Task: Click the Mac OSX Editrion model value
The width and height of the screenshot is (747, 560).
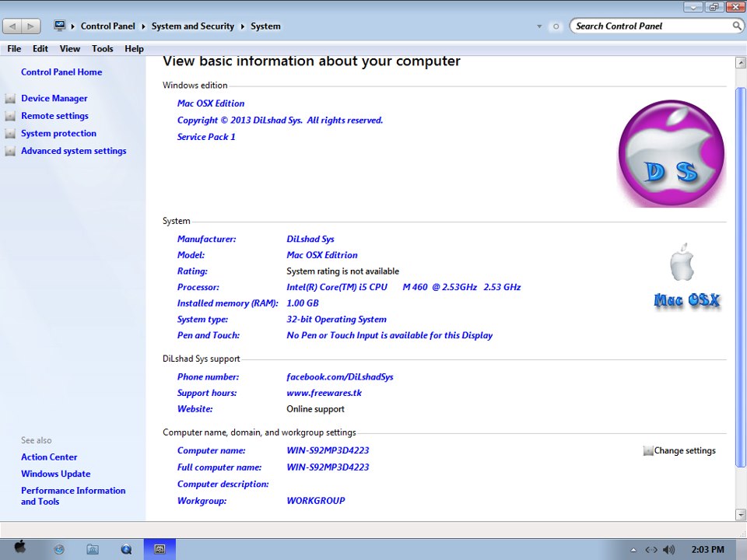Action: click(x=322, y=255)
